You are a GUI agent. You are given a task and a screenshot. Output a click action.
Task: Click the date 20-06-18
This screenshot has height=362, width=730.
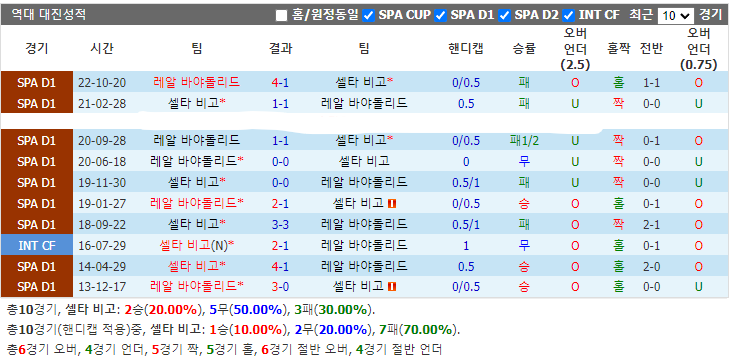(102, 161)
